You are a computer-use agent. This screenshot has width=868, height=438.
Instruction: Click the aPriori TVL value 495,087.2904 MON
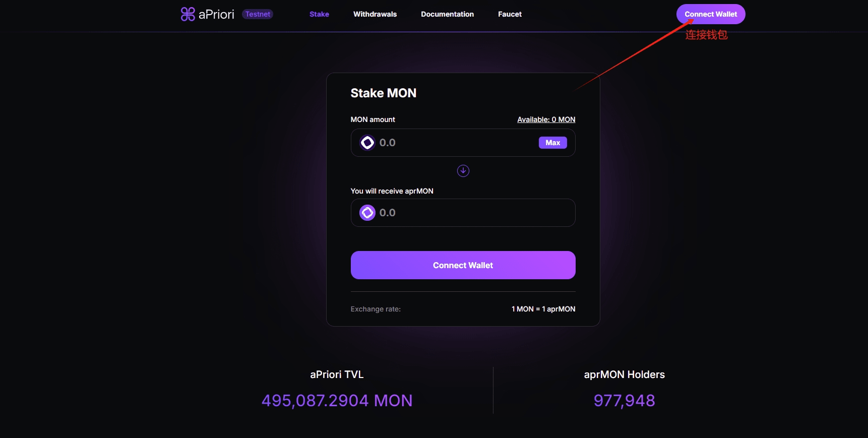coord(337,401)
